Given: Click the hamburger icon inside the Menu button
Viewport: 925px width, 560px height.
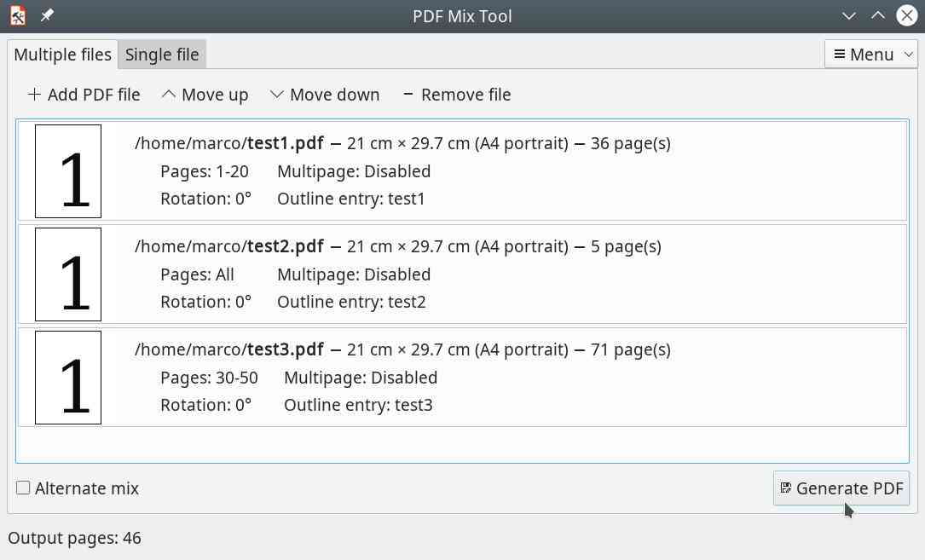Looking at the screenshot, I should (841, 54).
